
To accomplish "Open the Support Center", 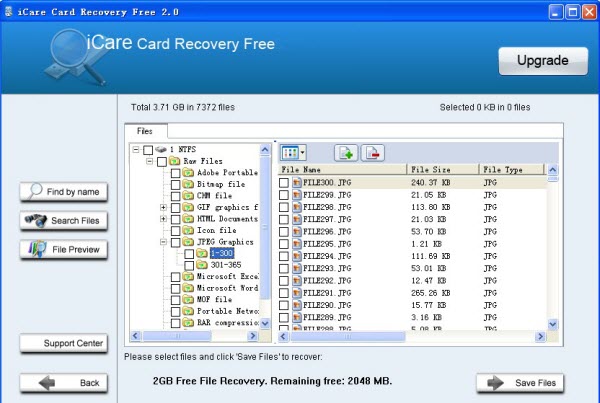I will pos(64,343).
